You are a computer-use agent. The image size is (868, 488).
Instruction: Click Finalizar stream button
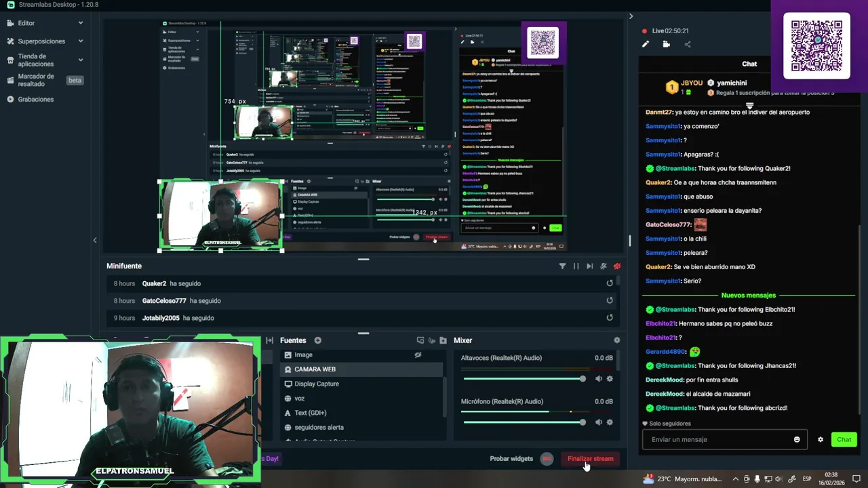pyautogui.click(x=590, y=459)
